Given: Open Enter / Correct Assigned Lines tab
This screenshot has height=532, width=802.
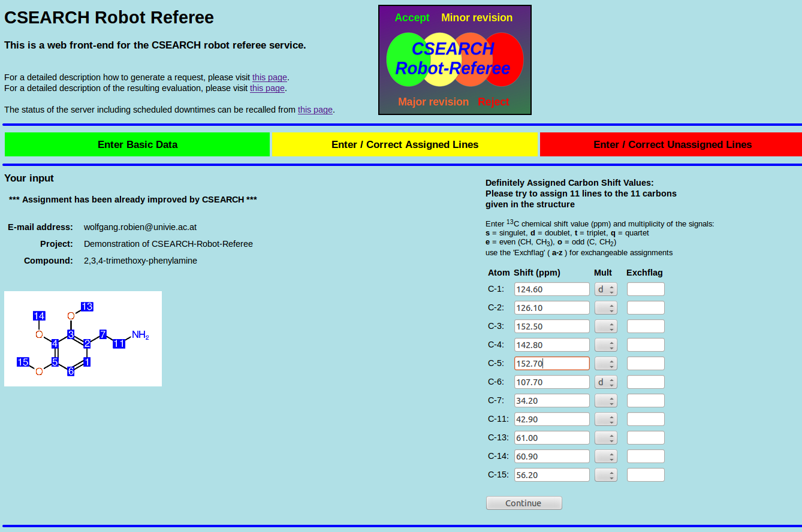Looking at the screenshot, I should click(x=405, y=144).
